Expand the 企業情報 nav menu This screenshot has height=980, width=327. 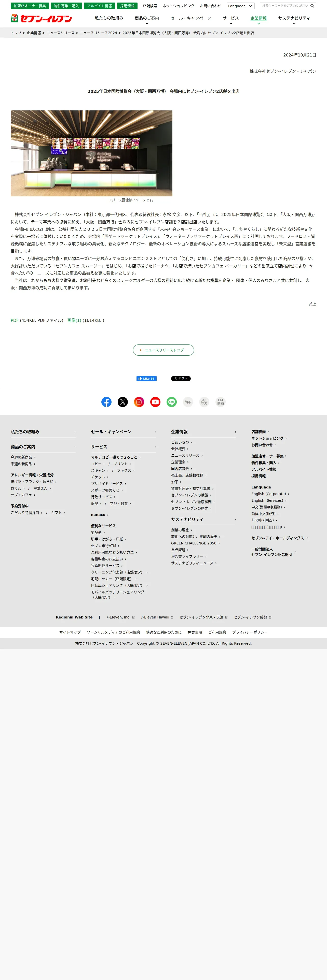click(258, 20)
